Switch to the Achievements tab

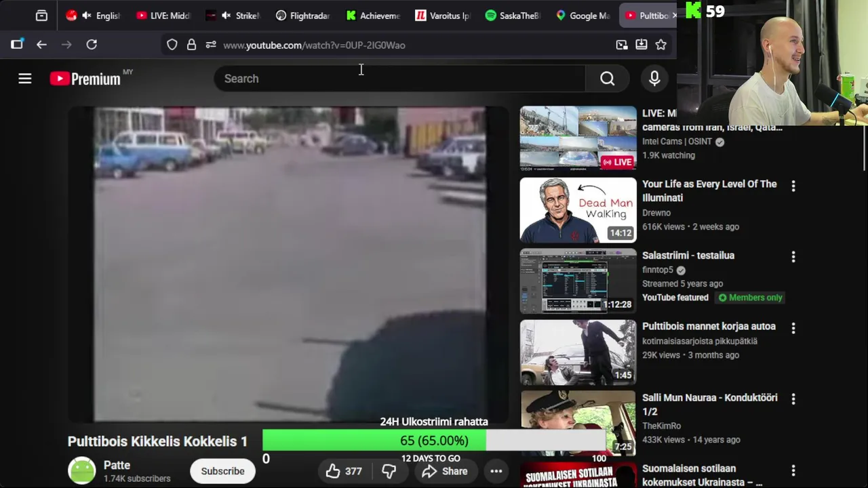(x=372, y=16)
